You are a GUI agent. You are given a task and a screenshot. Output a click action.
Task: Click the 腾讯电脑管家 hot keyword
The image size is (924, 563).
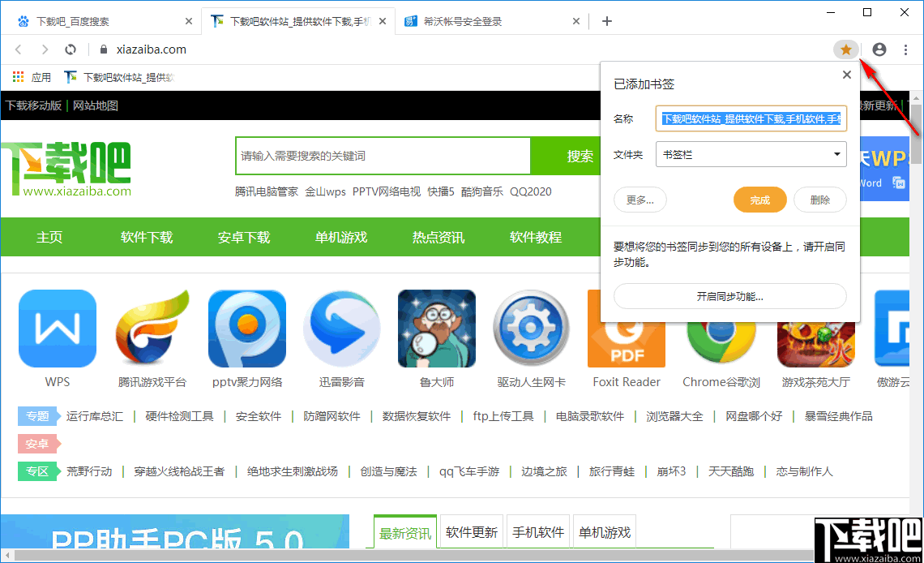pos(267,191)
